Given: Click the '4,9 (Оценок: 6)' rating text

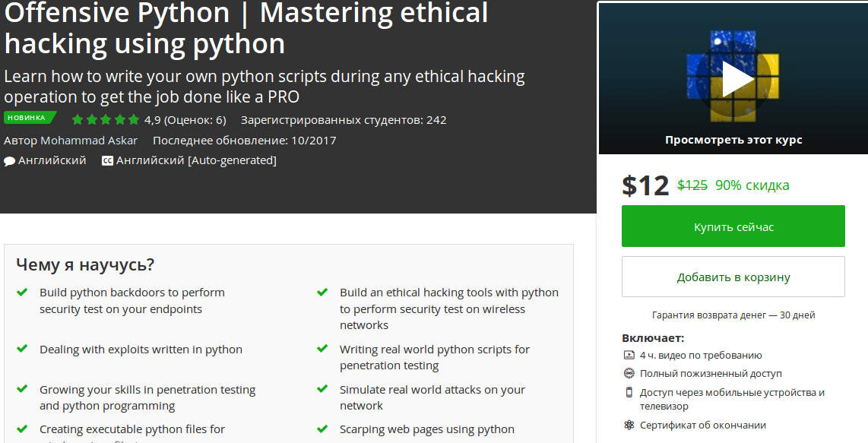Looking at the screenshot, I should (x=186, y=119).
